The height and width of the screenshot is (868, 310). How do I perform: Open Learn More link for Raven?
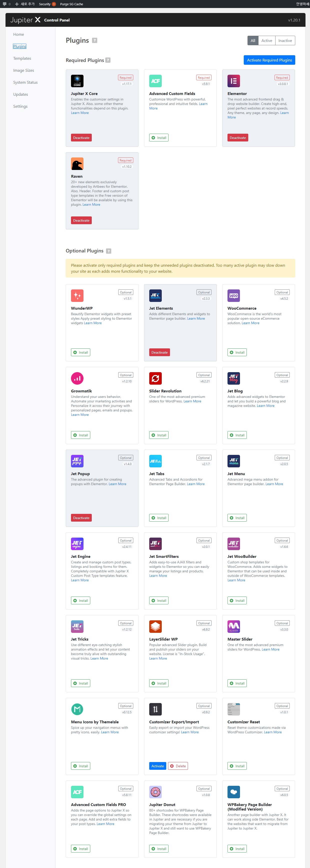click(x=91, y=204)
